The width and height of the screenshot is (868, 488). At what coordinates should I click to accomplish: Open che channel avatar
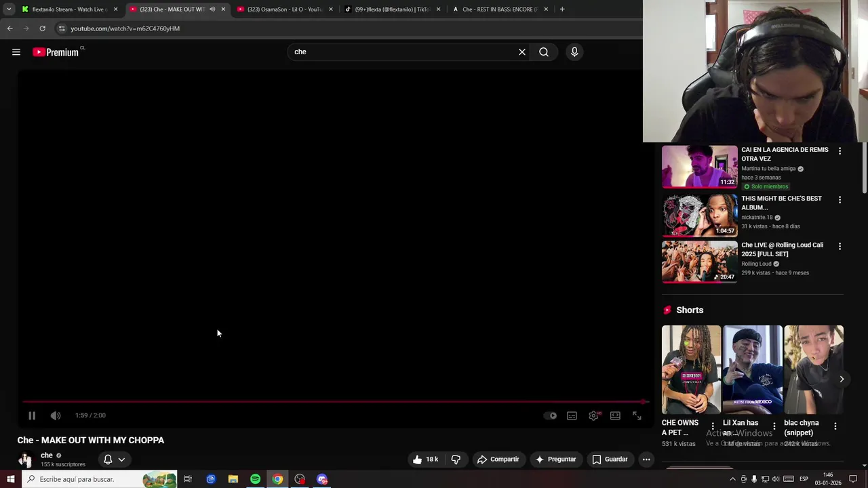pos(26,460)
